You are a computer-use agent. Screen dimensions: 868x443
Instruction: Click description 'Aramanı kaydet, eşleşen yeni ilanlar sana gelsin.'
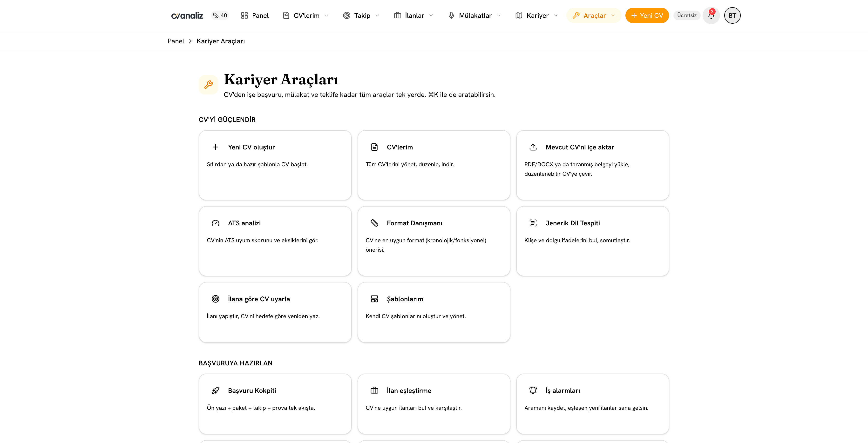pyautogui.click(x=586, y=408)
